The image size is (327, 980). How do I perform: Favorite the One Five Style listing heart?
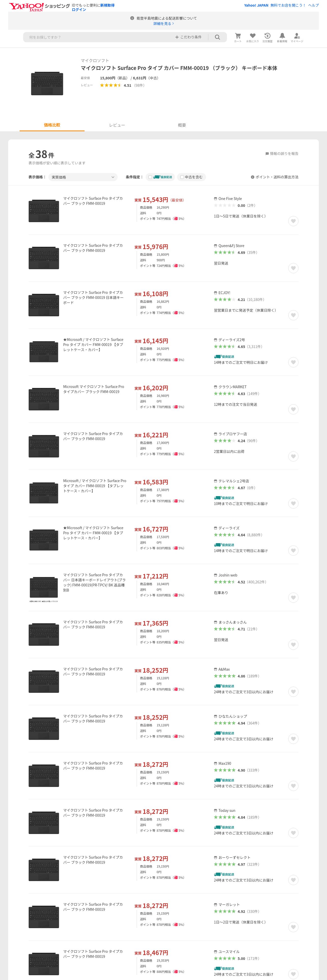(x=293, y=221)
